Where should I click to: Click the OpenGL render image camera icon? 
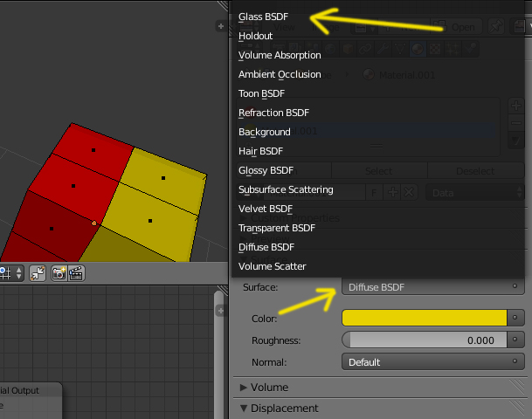click(59, 273)
